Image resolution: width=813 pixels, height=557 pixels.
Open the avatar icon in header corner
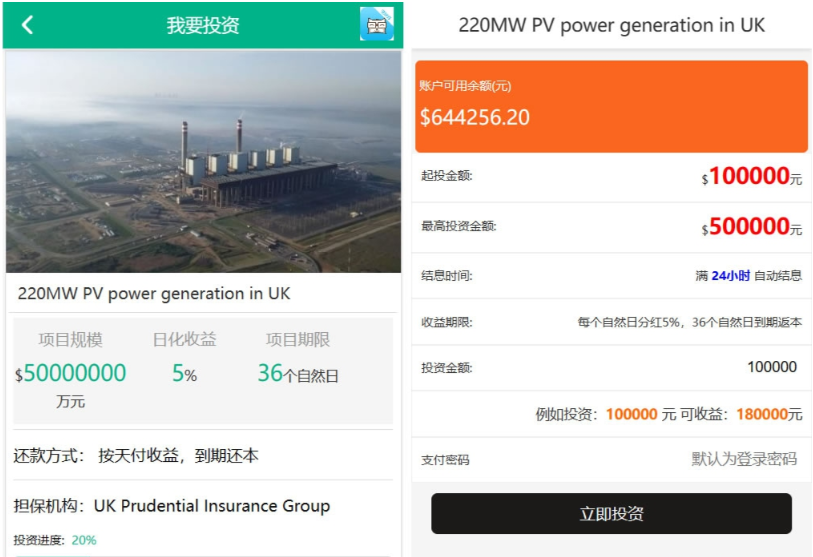click(x=376, y=25)
